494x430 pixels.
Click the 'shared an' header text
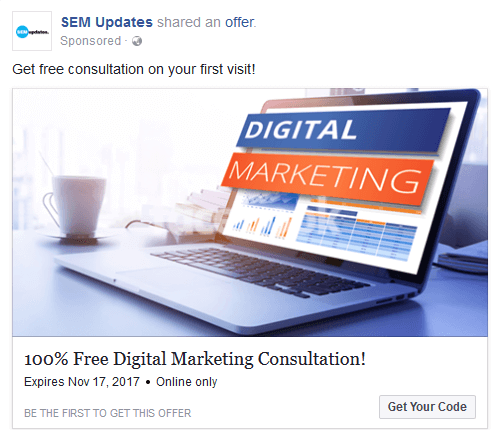tap(189, 22)
